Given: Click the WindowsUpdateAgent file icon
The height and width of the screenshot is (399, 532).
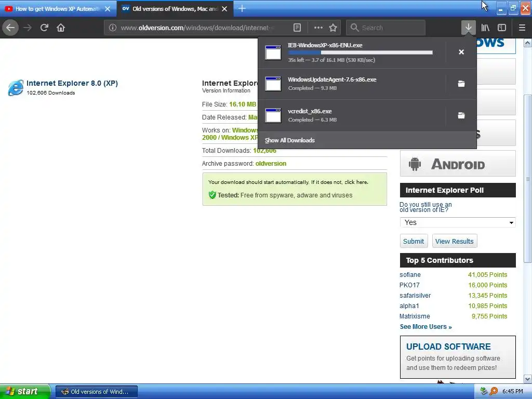Looking at the screenshot, I should (x=273, y=84).
